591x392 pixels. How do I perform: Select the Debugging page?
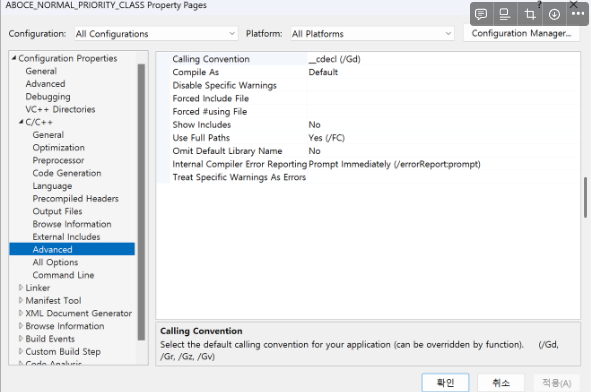pyautogui.click(x=48, y=96)
